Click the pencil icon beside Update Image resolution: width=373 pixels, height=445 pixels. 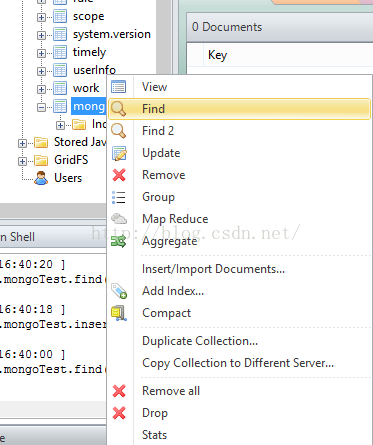click(x=119, y=153)
